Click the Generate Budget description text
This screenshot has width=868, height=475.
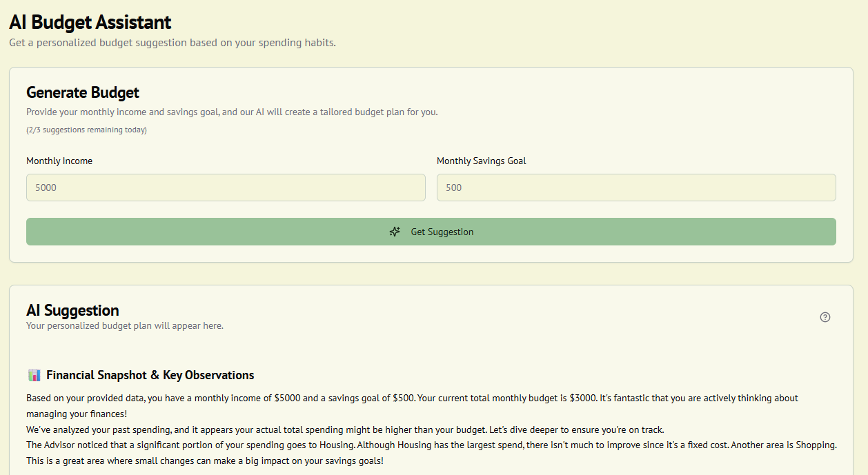click(232, 112)
